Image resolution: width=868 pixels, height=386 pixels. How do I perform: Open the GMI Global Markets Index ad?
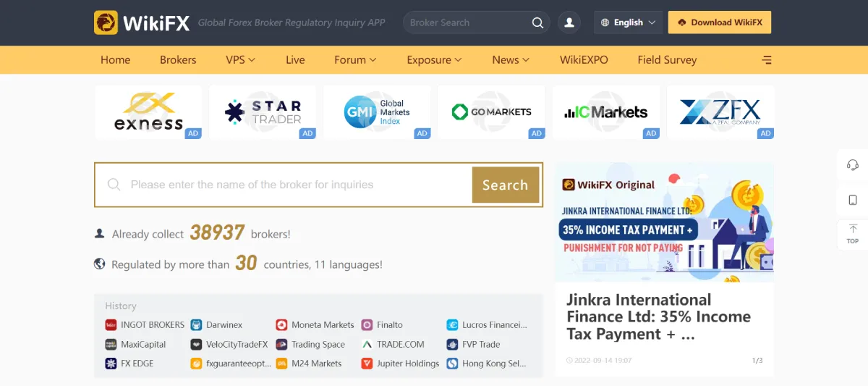[377, 112]
